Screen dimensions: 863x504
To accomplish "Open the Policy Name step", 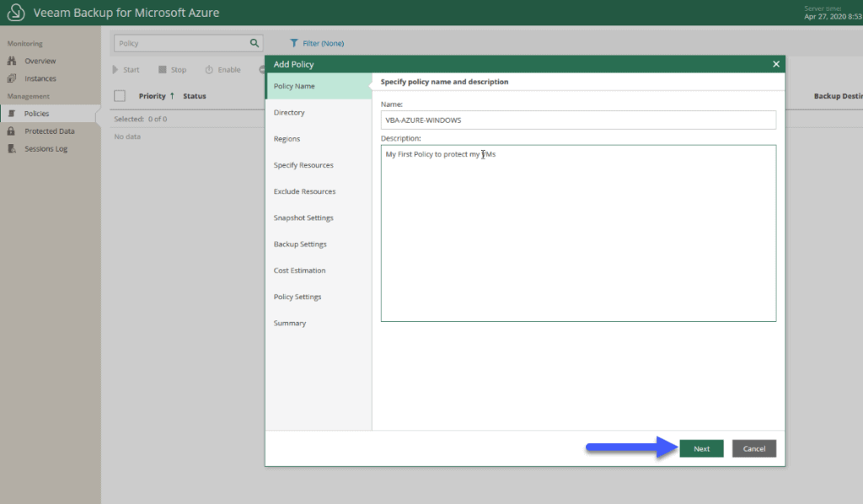I will (319, 86).
